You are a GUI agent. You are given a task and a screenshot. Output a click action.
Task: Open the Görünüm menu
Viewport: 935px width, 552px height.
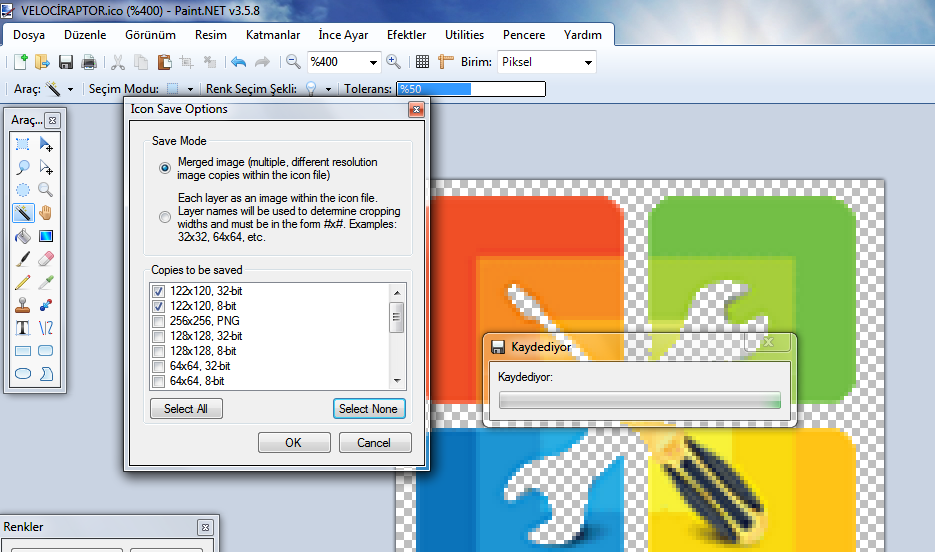150,35
